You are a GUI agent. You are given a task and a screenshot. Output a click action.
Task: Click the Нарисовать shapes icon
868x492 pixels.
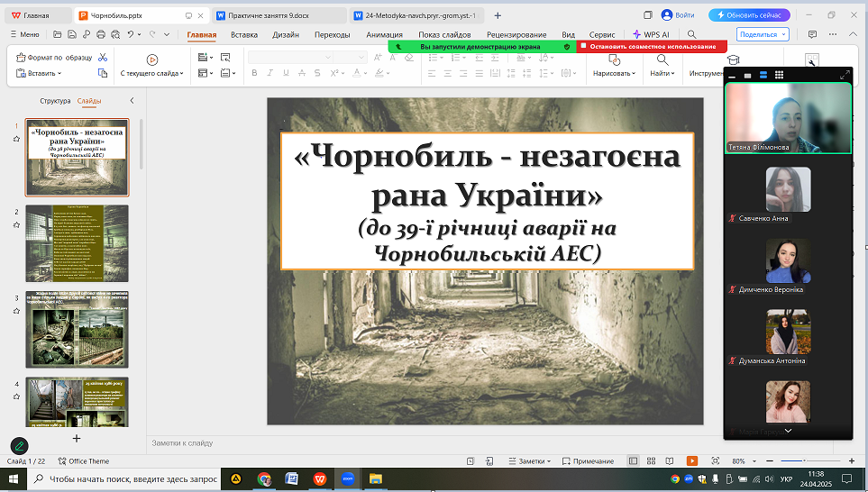pos(614,59)
